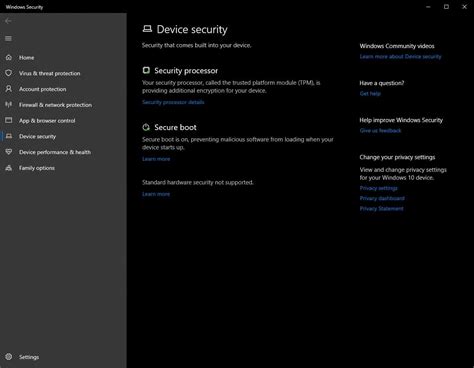Open Learn more about Device security link
The width and height of the screenshot is (474, 368).
[x=400, y=57]
